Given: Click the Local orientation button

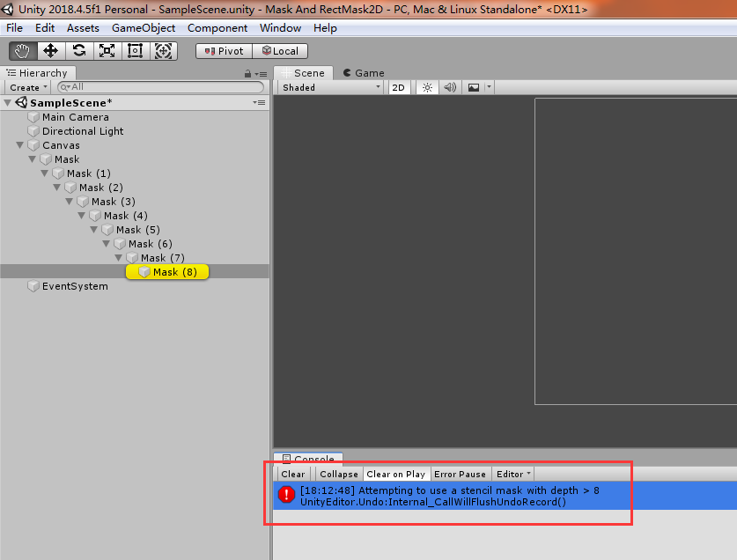Looking at the screenshot, I should (280, 50).
